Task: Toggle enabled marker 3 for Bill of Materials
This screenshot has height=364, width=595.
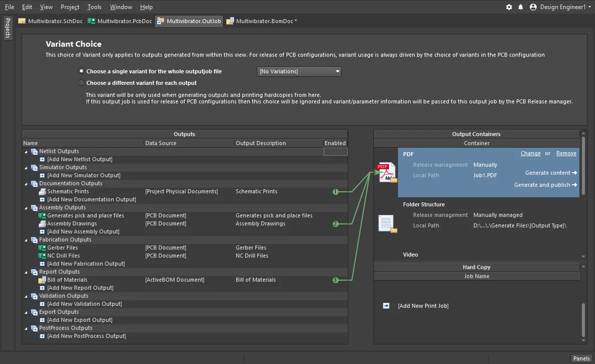Action: click(336, 280)
